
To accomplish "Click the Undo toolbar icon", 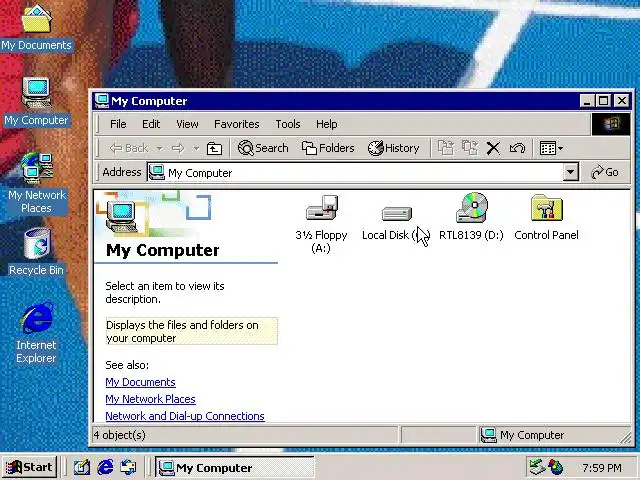I will (x=517, y=148).
